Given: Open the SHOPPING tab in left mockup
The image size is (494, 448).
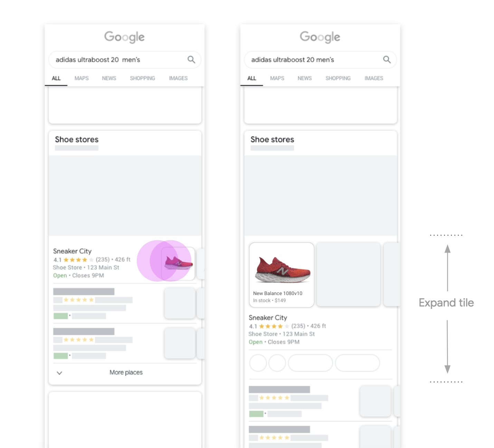Looking at the screenshot, I should pos(142,78).
